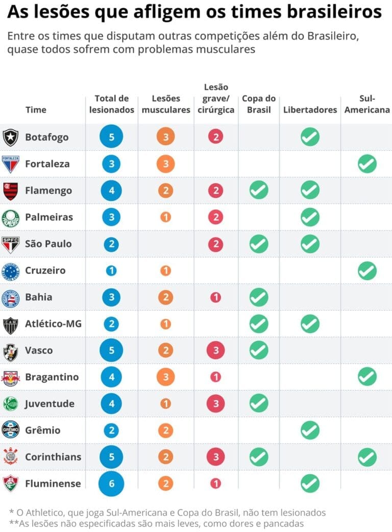Click the "Total de lesionados" column header
392x532 pixels.
click(x=111, y=104)
